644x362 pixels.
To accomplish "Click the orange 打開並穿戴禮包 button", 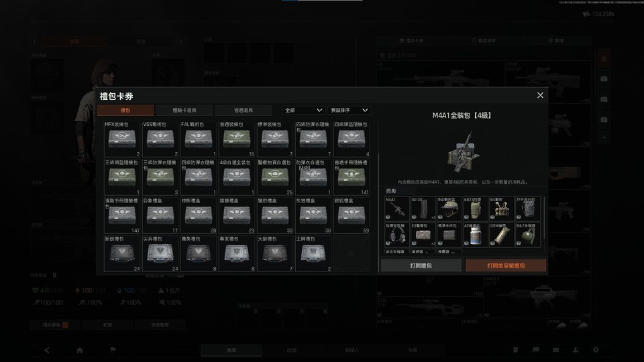I will click(506, 265).
